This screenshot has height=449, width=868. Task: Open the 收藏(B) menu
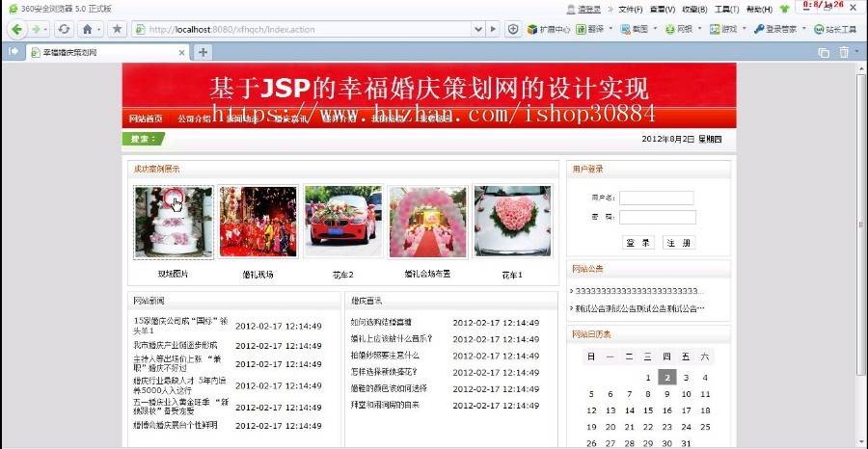(694, 9)
